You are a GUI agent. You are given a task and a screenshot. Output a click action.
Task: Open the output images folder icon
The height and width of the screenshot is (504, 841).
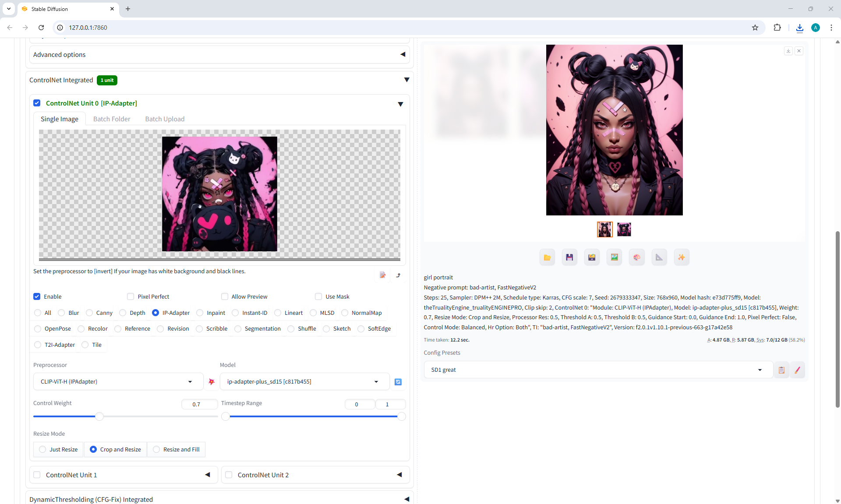[547, 257]
